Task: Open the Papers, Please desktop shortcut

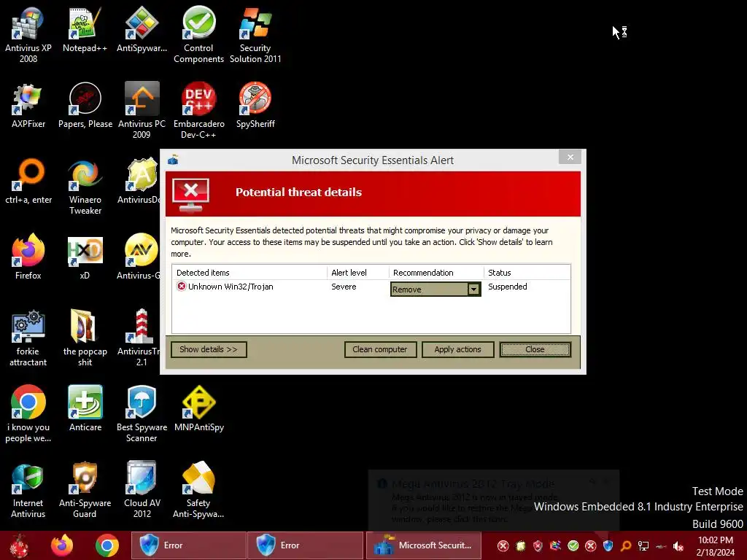Action: click(x=85, y=105)
